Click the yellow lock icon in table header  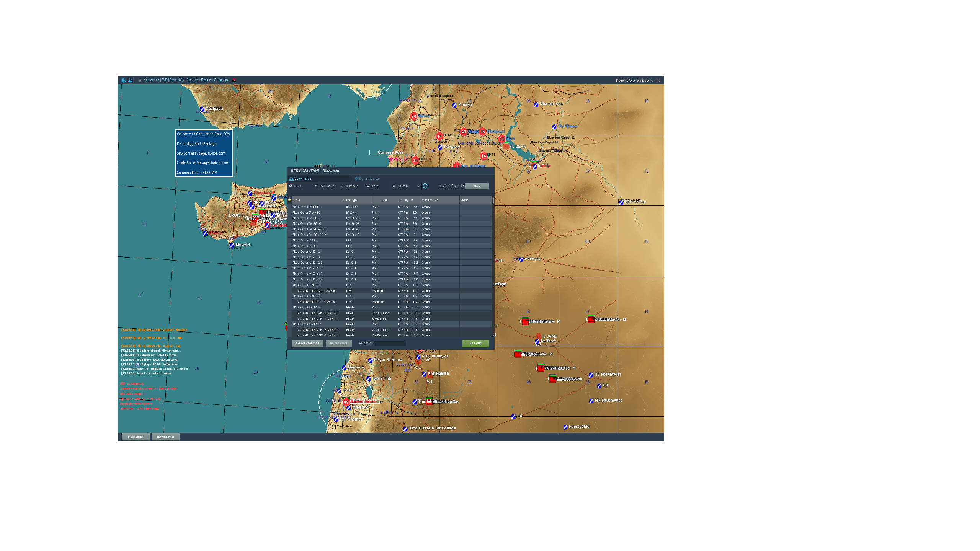289,200
